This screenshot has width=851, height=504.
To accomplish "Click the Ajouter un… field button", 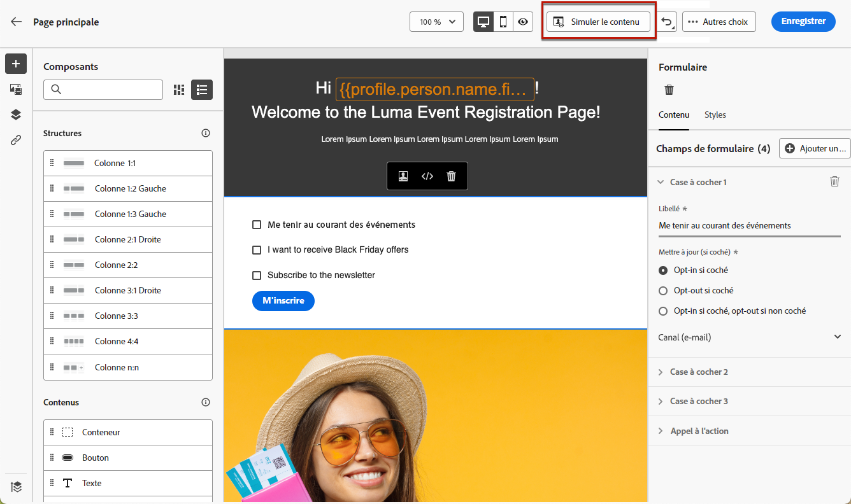I will (x=815, y=148).
